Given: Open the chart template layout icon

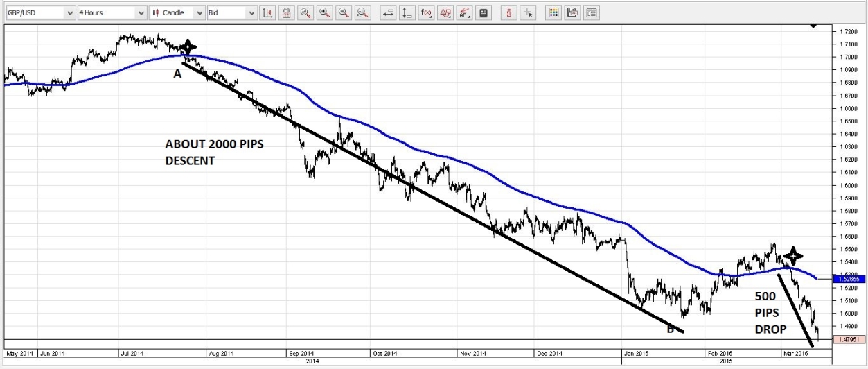Looking at the screenshot, I should point(592,12).
